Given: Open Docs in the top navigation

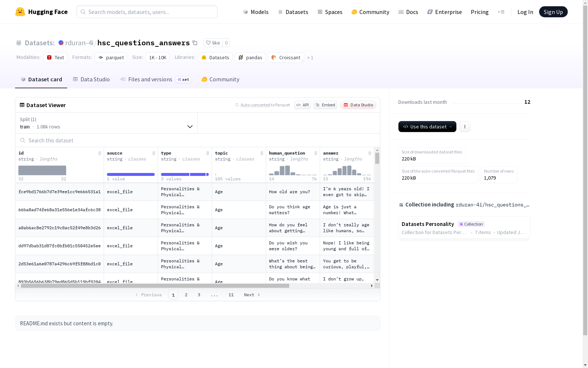Looking at the screenshot, I should coord(408,12).
